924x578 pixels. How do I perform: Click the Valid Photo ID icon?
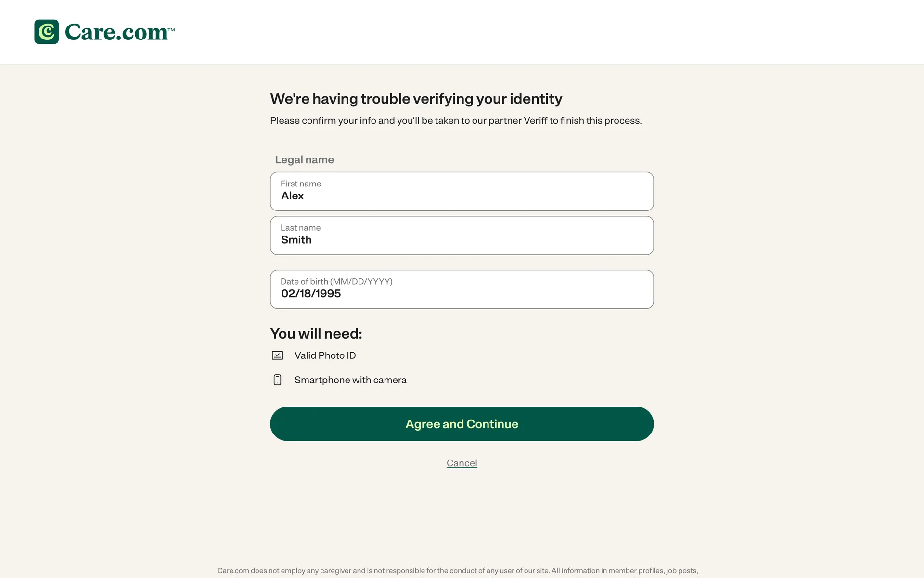tap(277, 355)
